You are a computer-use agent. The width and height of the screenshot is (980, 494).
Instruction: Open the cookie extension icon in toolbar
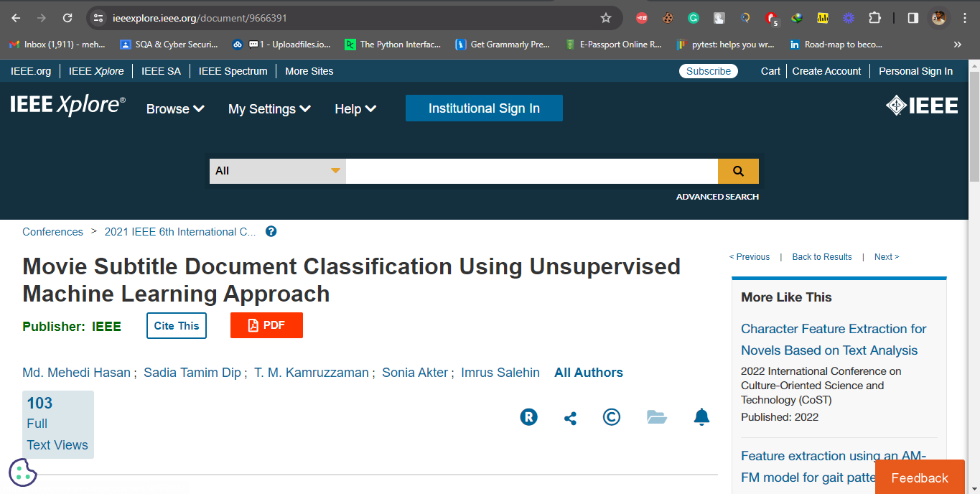pyautogui.click(x=668, y=18)
